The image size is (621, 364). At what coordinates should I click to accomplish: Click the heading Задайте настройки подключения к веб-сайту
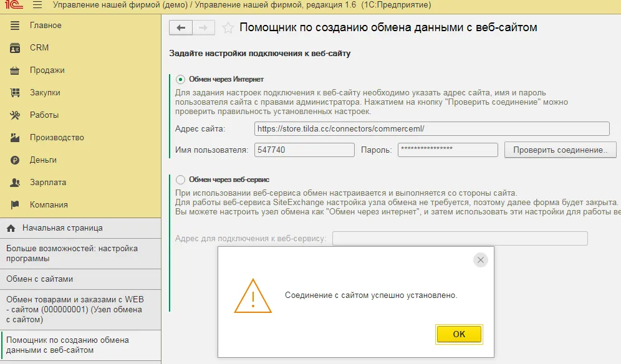tap(260, 54)
